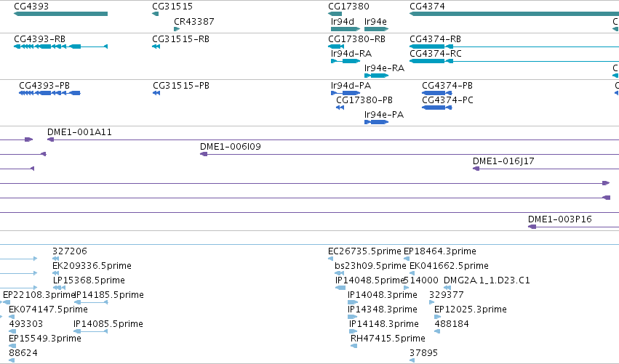Viewport: 619px width, 364px height.
Task: Select the CG4374 gene label
Action: click(x=427, y=7)
